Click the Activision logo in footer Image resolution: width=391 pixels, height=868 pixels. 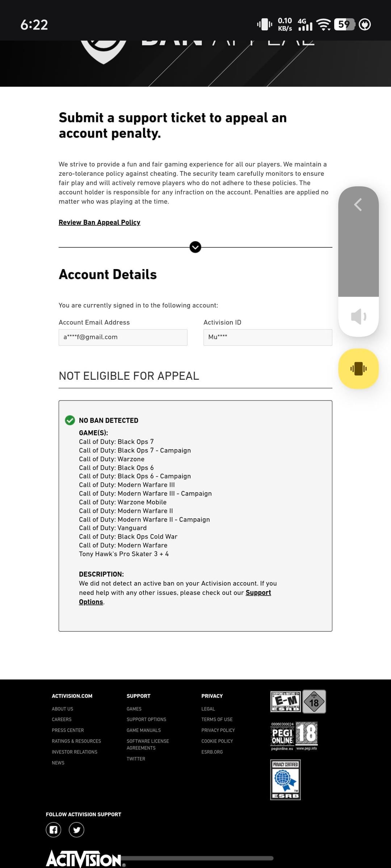(x=84, y=859)
